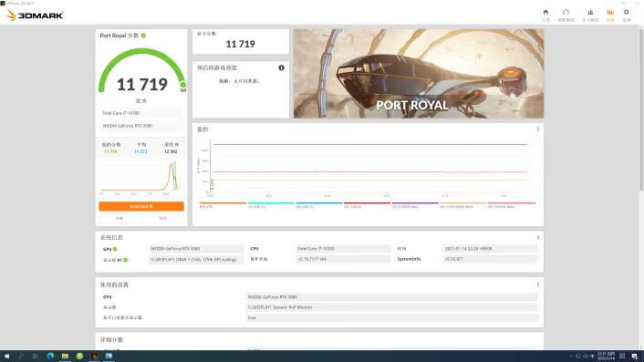644x362 pixels.
Task: Open the Benchmarks gauge icon
Action: 566,13
